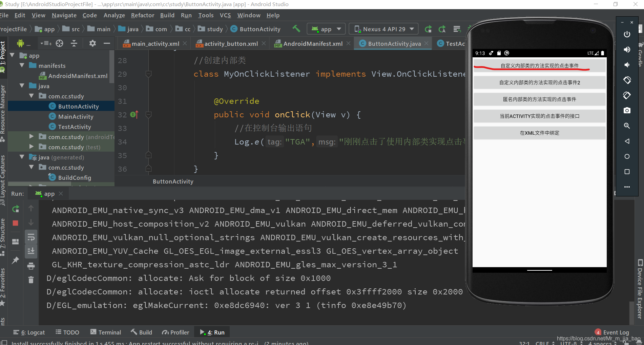Toggle code fold at line 32 method
644x345 pixels.
pyautogui.click(x=148, y=115)
